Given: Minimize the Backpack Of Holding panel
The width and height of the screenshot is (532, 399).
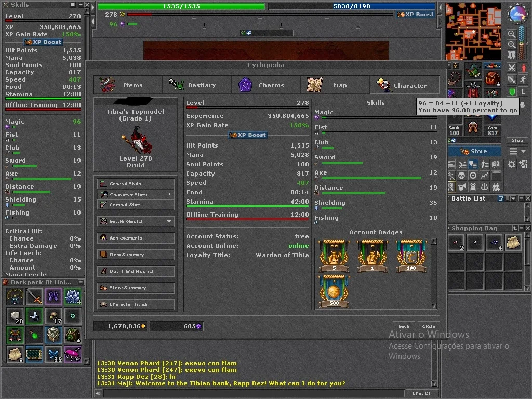Looking at the screenshot, I should [81, 282].
